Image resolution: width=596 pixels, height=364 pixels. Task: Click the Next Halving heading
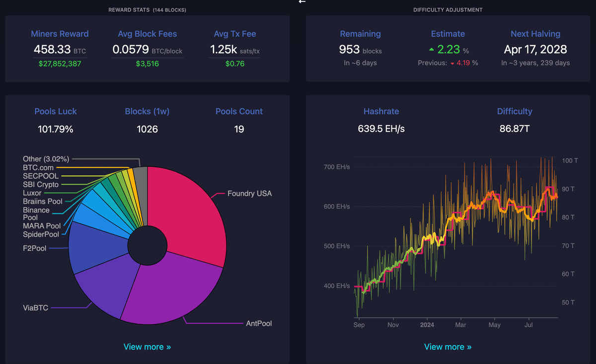(x=535, y=34)
